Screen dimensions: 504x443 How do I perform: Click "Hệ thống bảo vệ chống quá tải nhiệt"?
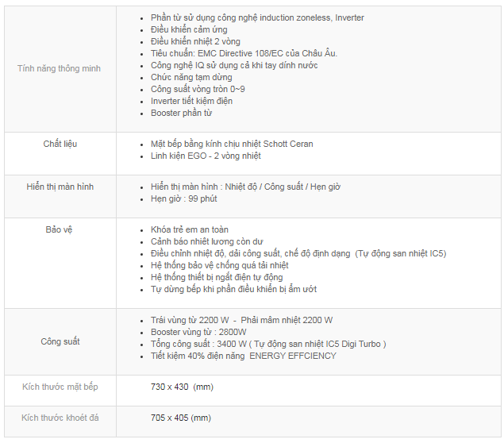(x=220, y=265)
